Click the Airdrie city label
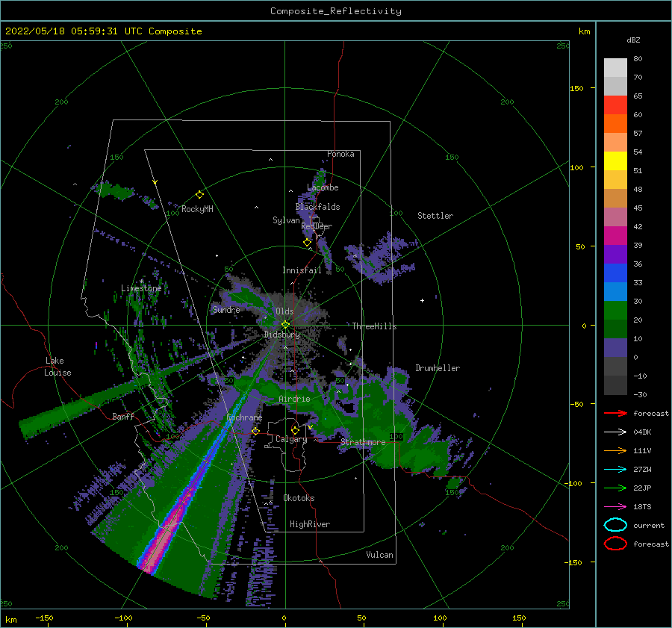Screen dimensions: 672x628 (294, 399)
